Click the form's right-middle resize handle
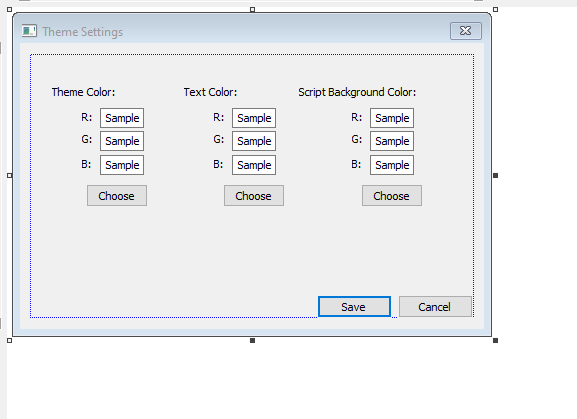 (495, 175)
